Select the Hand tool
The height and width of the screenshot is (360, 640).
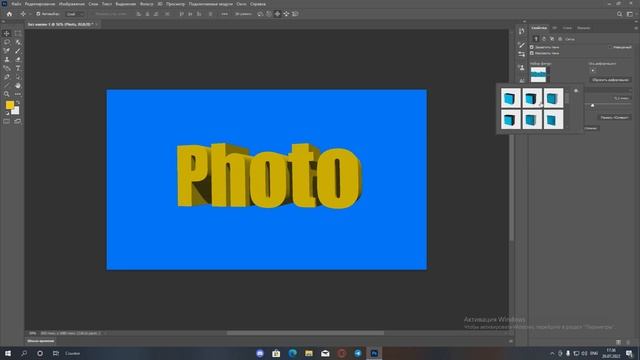18,85
